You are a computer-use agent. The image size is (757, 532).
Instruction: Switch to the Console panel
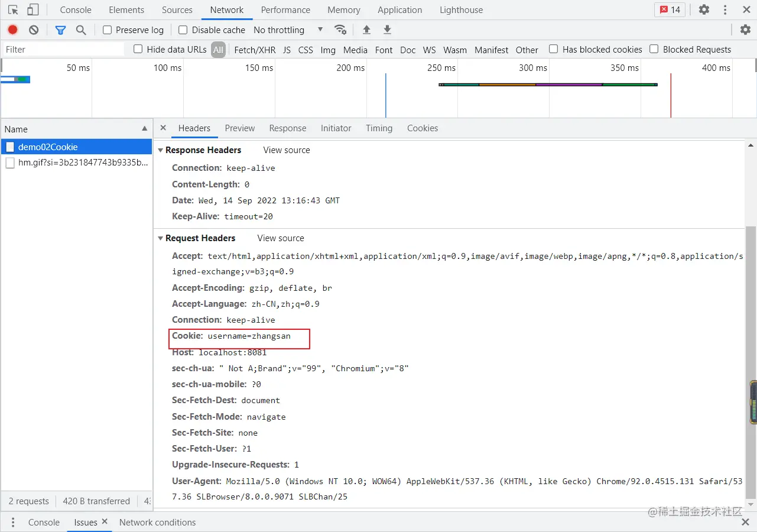tap(76, 9)
